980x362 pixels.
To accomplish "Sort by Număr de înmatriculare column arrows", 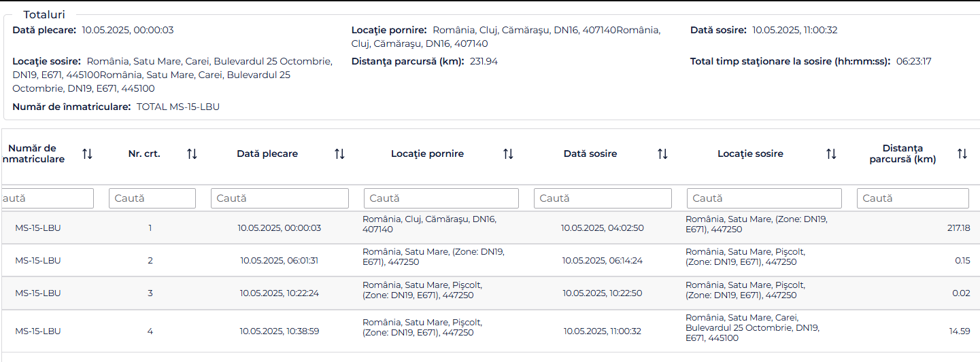I will pos(87,154).
